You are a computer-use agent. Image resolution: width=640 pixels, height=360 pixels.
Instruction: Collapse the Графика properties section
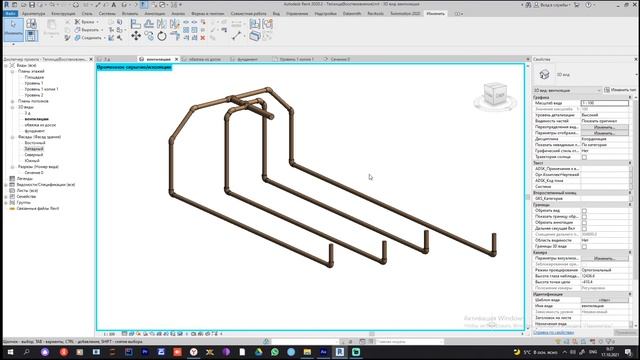[x=630, y=98]
